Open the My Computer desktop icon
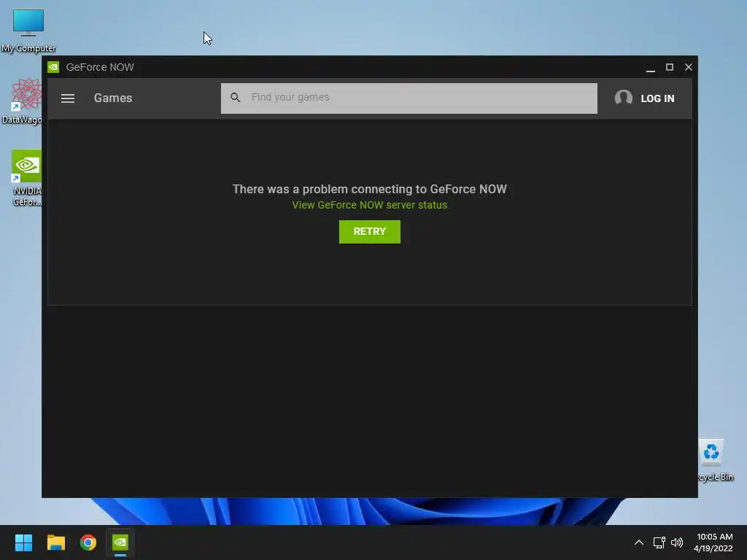This screenshot has height=560, width=747. [28, 31]
